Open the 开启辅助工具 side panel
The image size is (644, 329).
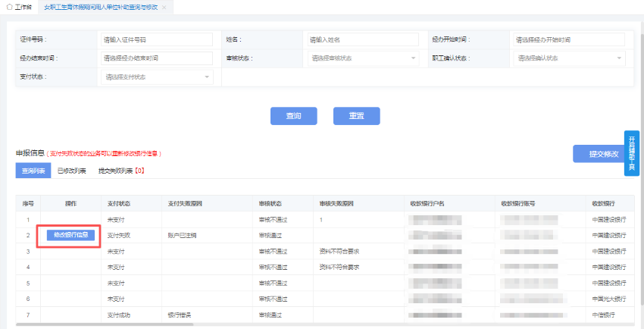pyautogui.click(x=632, y=153)
